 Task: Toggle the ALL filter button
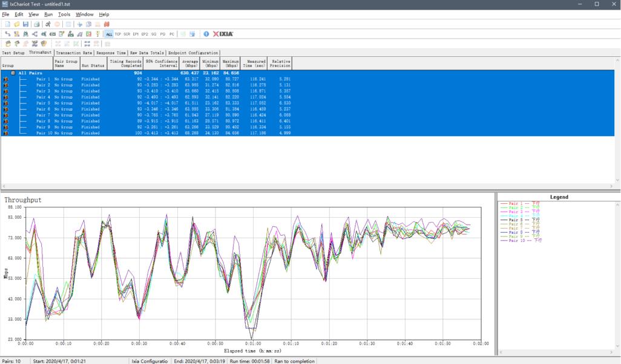(109, 34)
